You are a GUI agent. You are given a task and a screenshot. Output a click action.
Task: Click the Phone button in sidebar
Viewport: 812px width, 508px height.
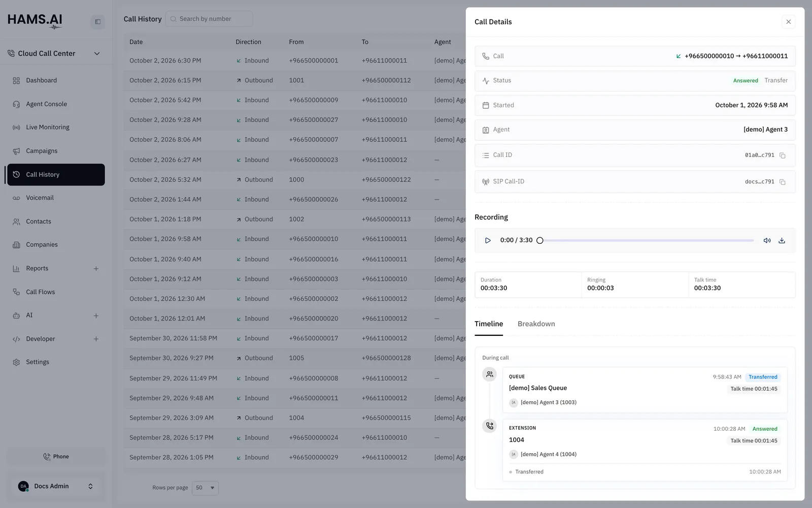pos(56,457)
